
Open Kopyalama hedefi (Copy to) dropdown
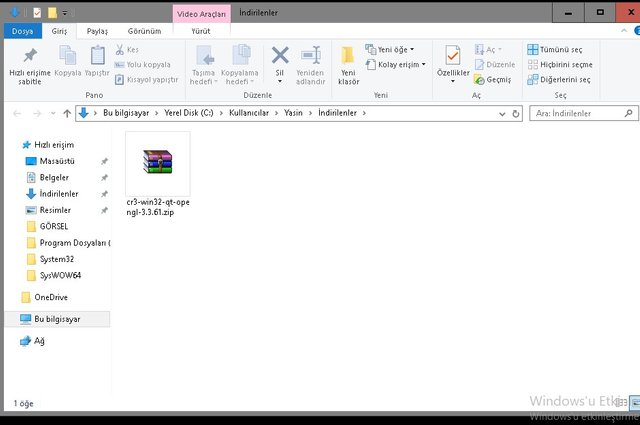coord(240,66)
